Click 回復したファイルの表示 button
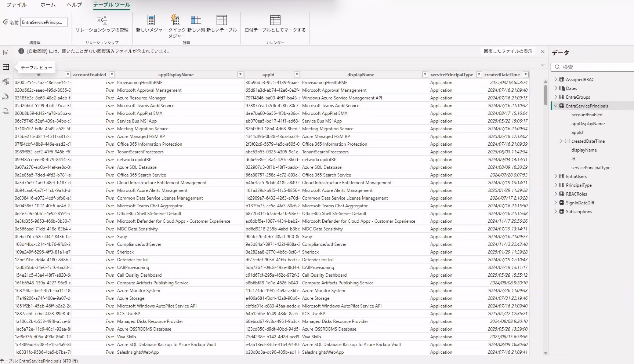Viewport: 634px width, 364px height. coord(508,51)
